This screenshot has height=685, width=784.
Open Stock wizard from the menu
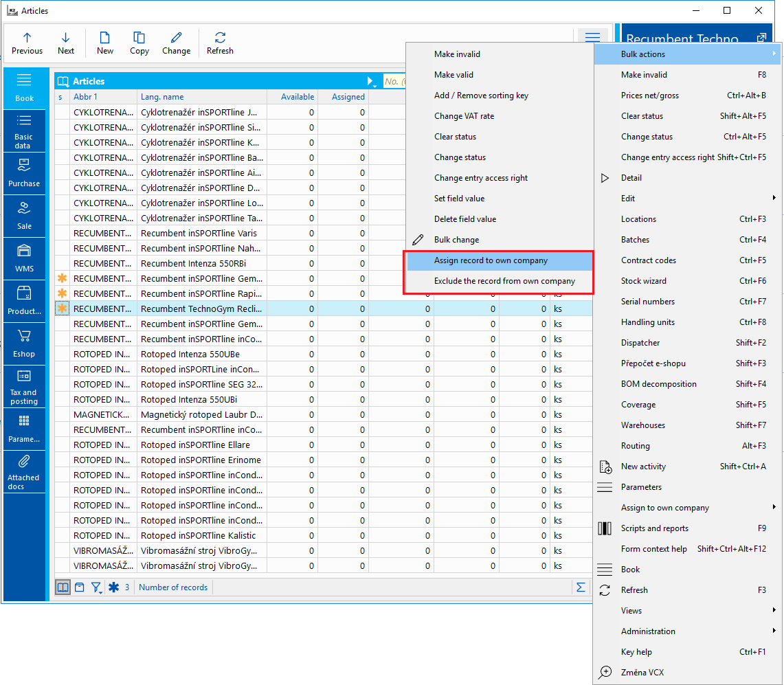(686, 281)
